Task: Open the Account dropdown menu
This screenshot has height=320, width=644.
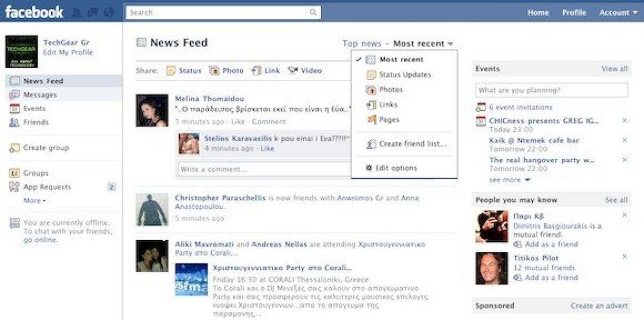Action: click(x=618, y=12)
